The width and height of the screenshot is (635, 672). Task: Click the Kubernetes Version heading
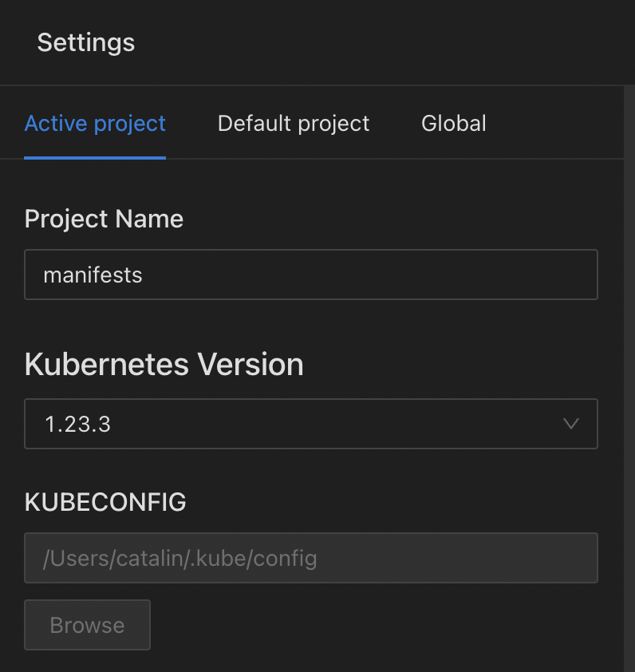164,364
